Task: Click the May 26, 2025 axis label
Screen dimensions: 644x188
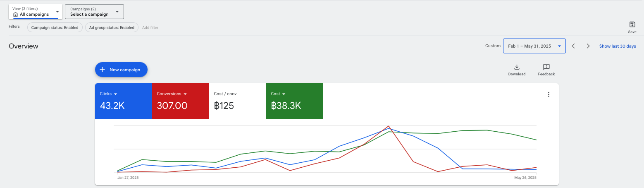Action: (x=525, y=178)
